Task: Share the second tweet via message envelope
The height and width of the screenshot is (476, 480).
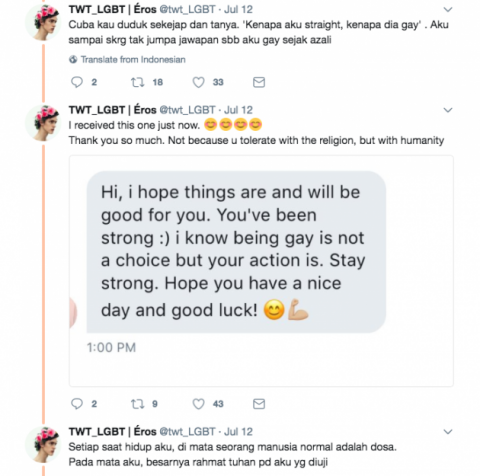Action: pos(259,404)
